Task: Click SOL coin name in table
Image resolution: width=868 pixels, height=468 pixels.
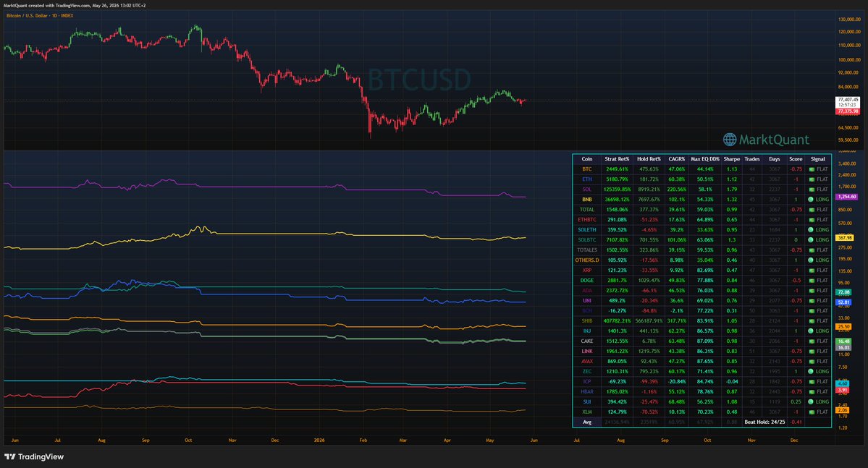Action: point(587,190)
